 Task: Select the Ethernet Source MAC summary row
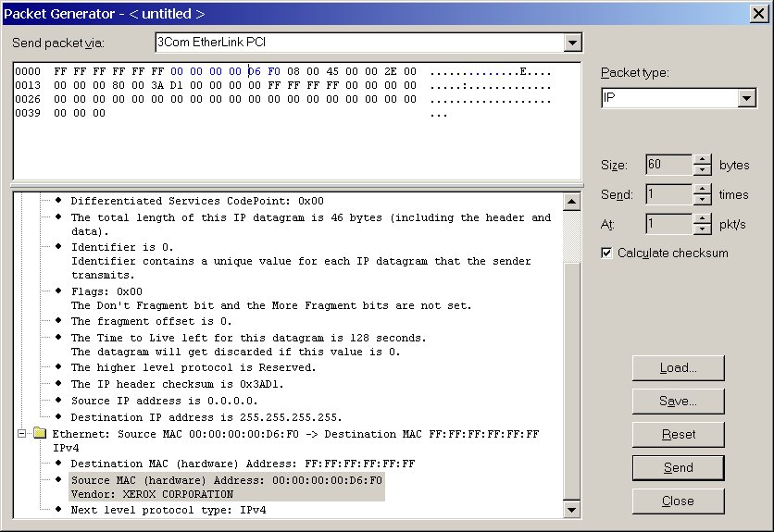pos(296,440)
